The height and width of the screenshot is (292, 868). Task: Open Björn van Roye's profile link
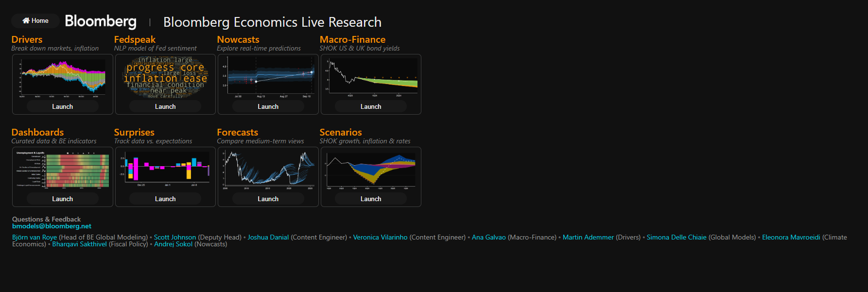coord(35,238)
